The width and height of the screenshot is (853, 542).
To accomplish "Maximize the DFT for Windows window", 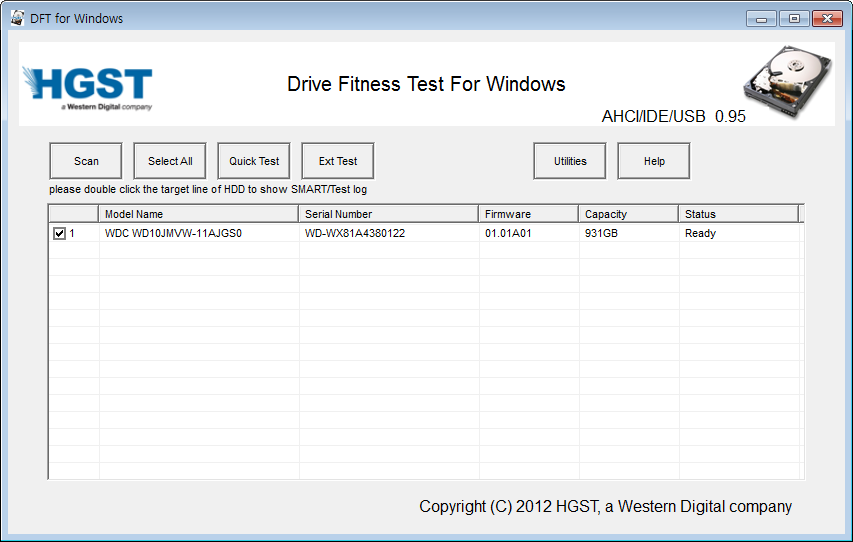I will pyautogui.click(x=794, y=19).
